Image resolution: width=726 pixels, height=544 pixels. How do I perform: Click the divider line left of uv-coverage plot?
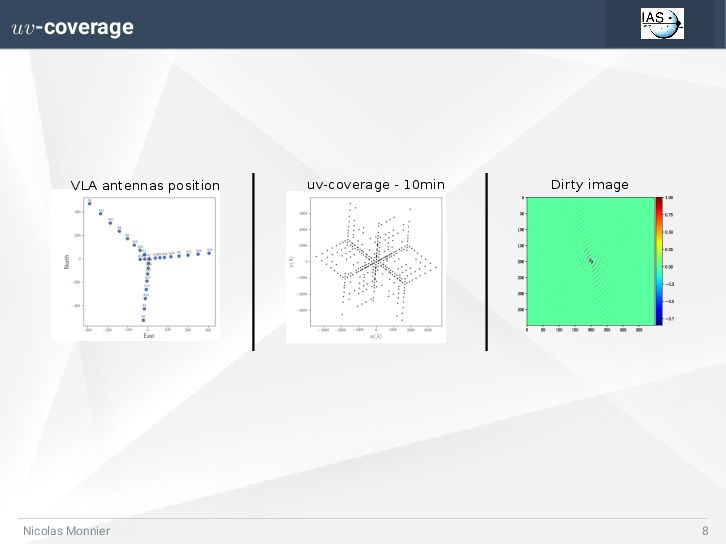253,262
